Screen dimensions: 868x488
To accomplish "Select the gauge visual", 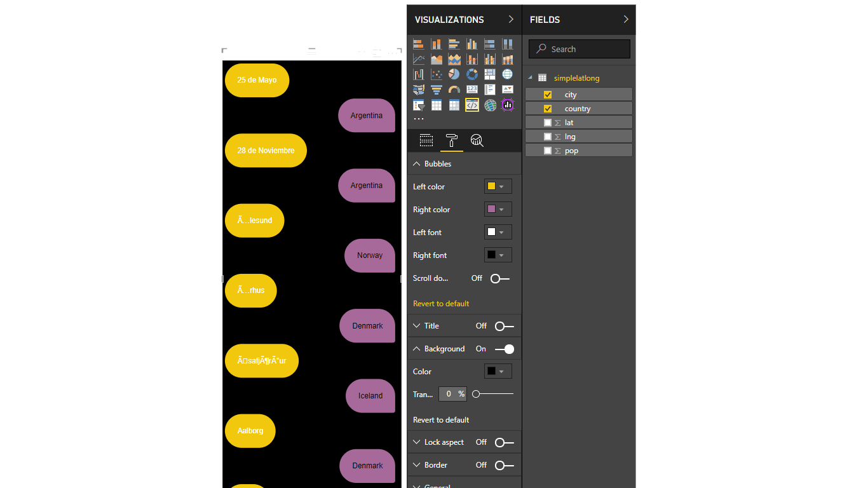I will [454, 90].
